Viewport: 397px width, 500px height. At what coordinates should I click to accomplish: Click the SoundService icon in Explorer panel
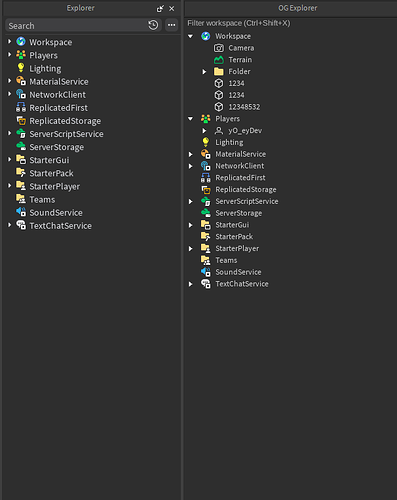(21, 212)
